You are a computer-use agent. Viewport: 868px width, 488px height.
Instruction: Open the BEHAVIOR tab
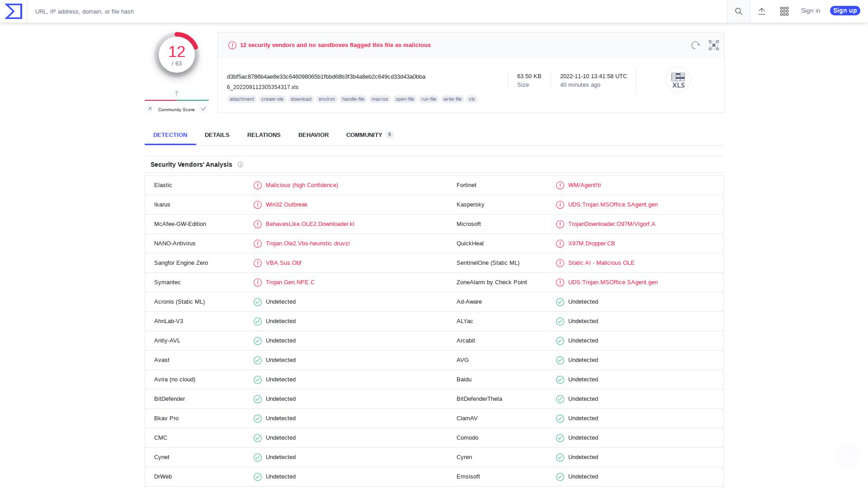313,135
